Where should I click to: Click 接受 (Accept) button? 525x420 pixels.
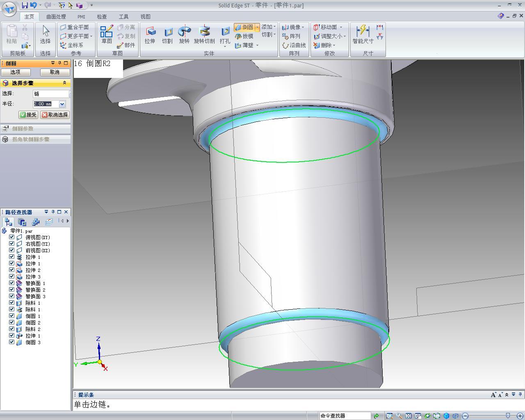click(28, 115)
